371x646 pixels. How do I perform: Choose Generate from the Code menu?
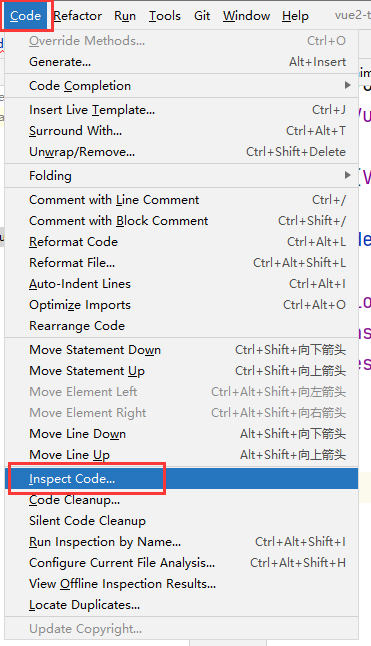[x=181, y=62]
